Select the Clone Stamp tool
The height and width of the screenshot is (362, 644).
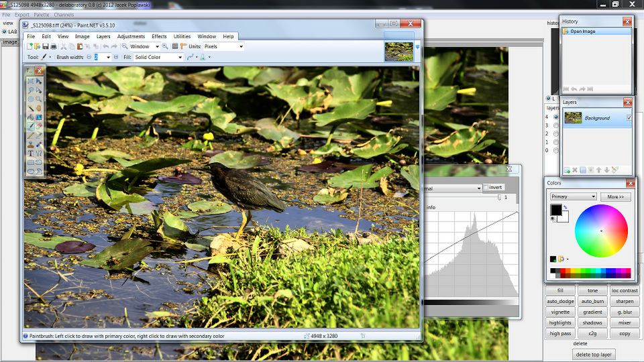31,143
